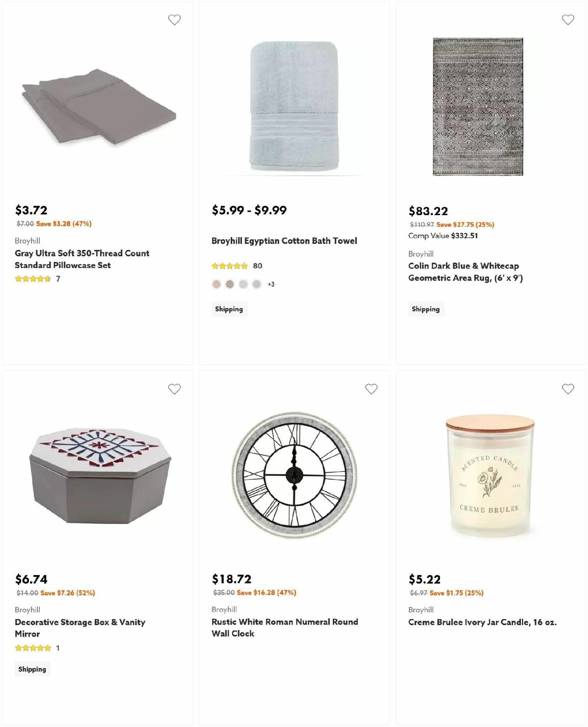
Task: Open the Broyhill Egyptian Cotton Bath Towel listing
Action: click(x=284, y=241)
